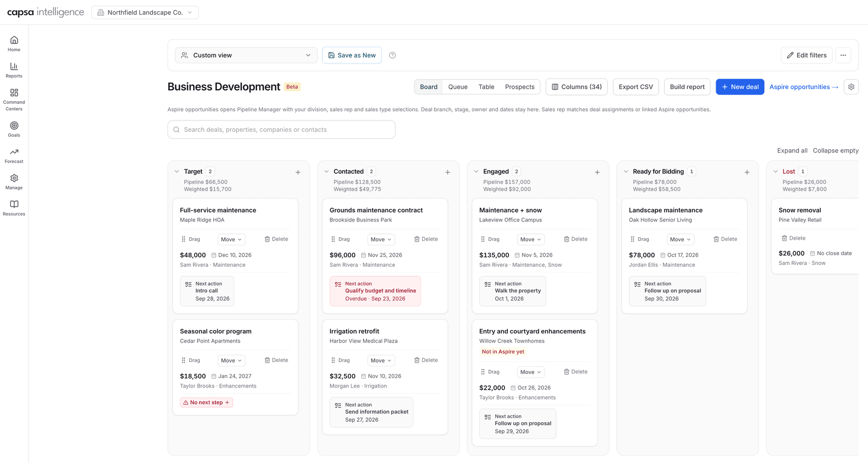Delete the Snow removal deal

[x=793, y=238]
